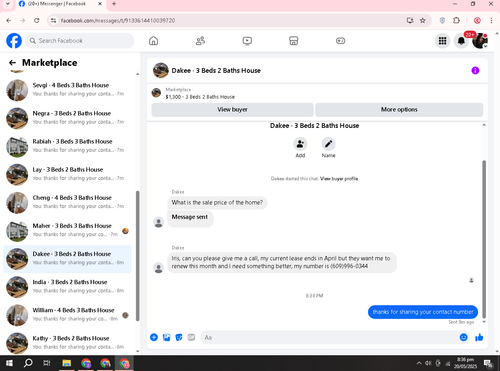Open the notifications bell icon
500x371 pixels.
[461, 41]
